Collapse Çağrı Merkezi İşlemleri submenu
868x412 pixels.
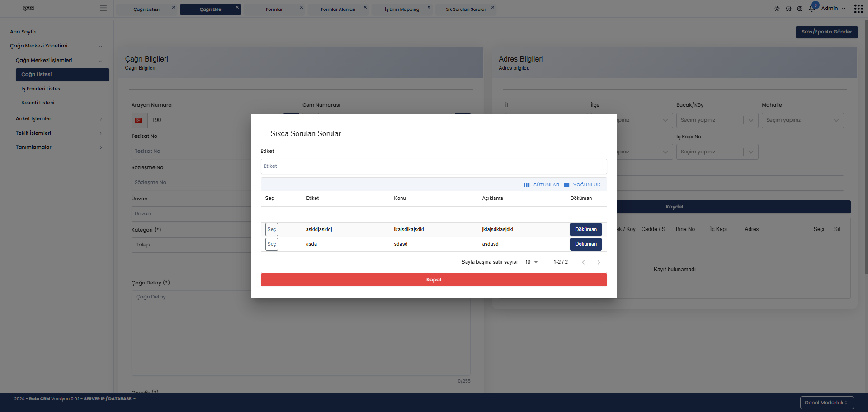60,60
